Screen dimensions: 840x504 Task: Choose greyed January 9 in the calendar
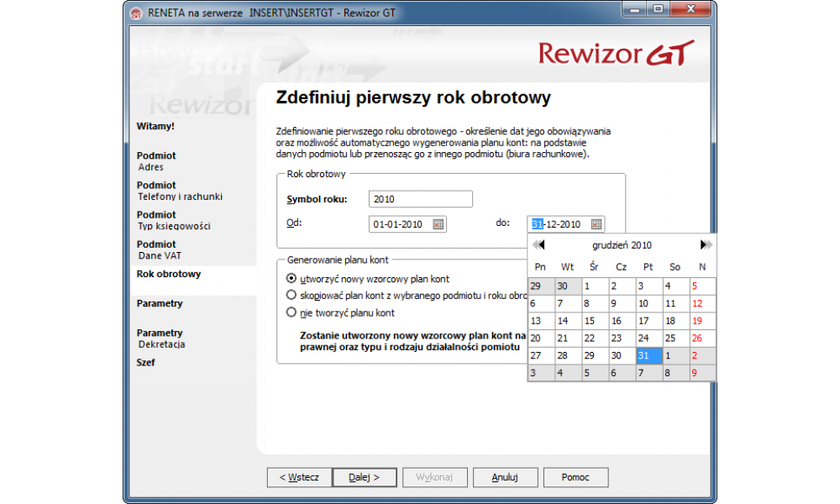coord(702,373)
